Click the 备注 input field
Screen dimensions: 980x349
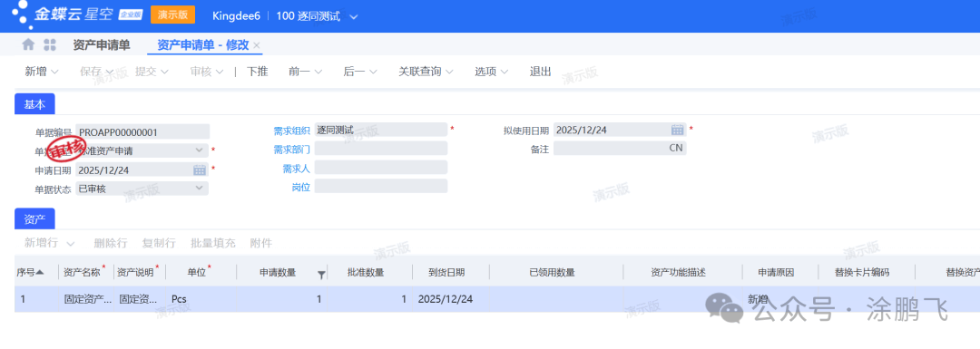coord(620,149)
